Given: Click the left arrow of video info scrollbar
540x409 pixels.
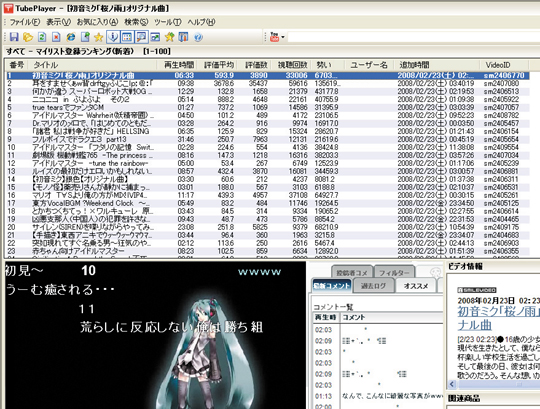Looking at the screenshot, I should pyautogui.click(x=452, y=384).
